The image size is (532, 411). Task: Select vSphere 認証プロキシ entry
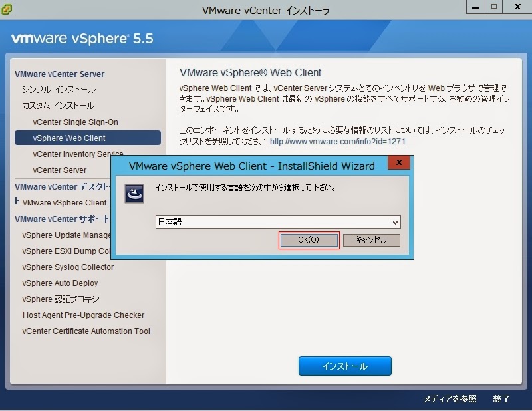click(x=61, y=299)
